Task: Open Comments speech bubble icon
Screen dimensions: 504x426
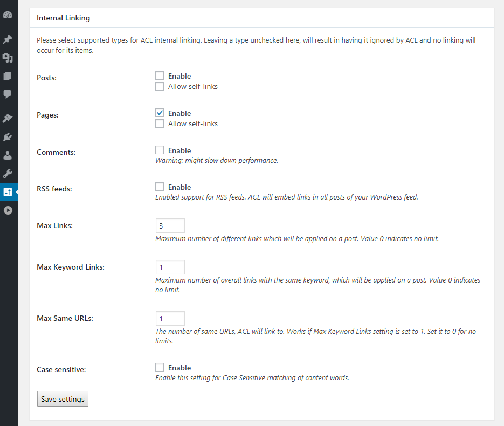Action: click(8, 94)
